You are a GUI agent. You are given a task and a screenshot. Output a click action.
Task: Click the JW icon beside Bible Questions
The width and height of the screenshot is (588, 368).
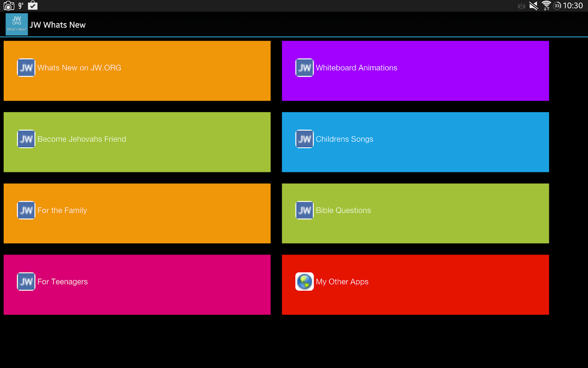tap(305, 210)
